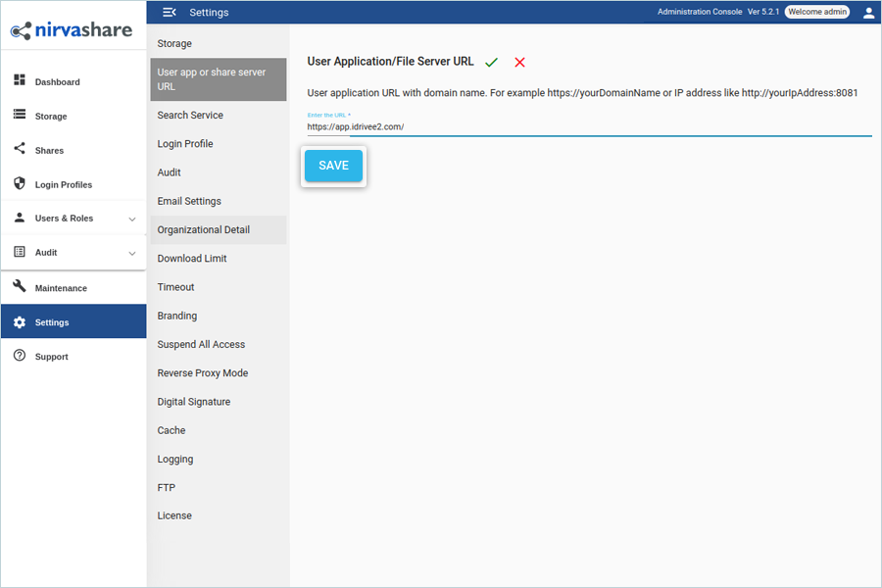This screenshot has width=882, height=588.
Task: Click the nirvashare logo
Action: pyautogui.click(x=72, y=29)
